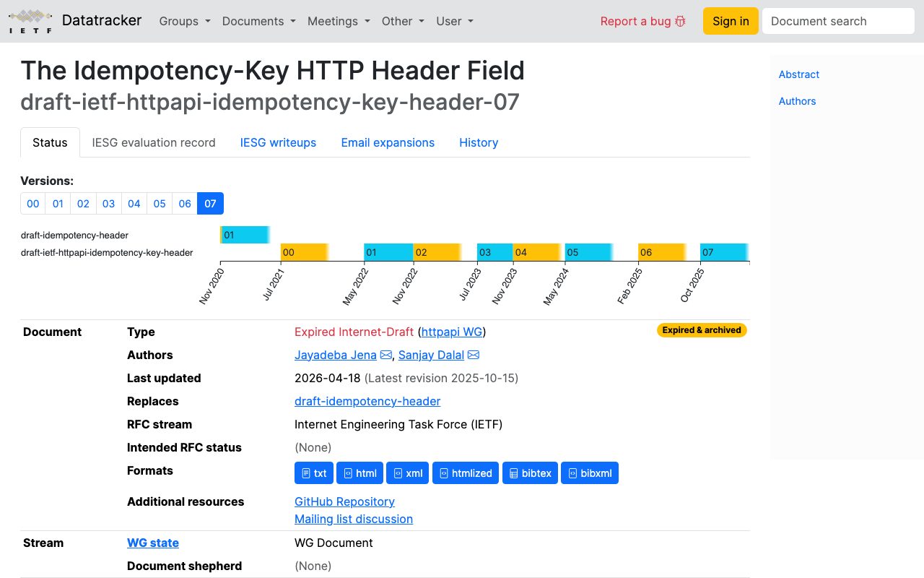Select version 01
This screenshot has height=578, width=924.
(58, 203)
